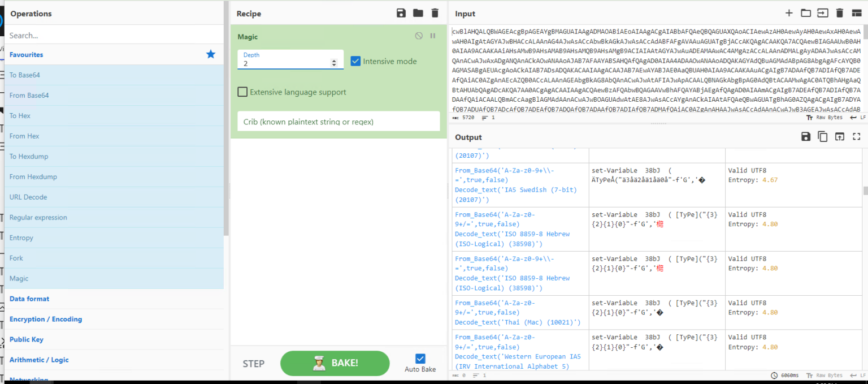Disable Intensive mode
Image resolution: width=868 pixels, height=384 pixels.
pyautogui.click(x=355, y=61)
